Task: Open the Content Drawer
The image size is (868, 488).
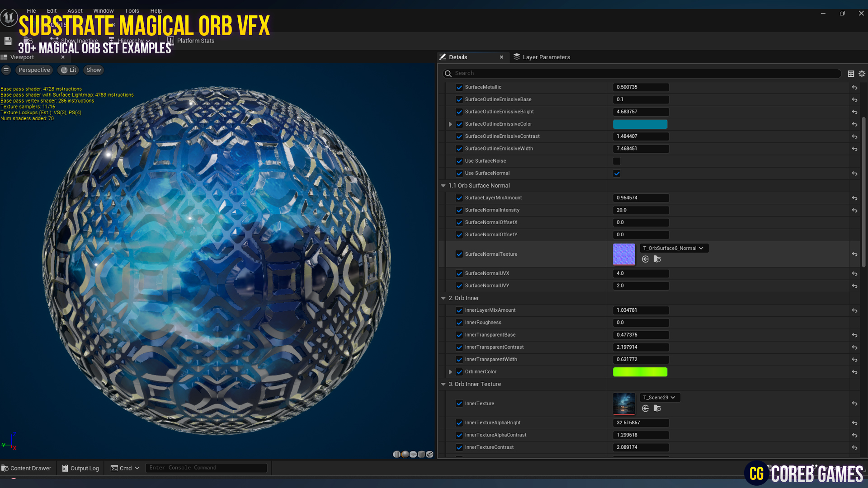Action: click(x=27, y=468)
